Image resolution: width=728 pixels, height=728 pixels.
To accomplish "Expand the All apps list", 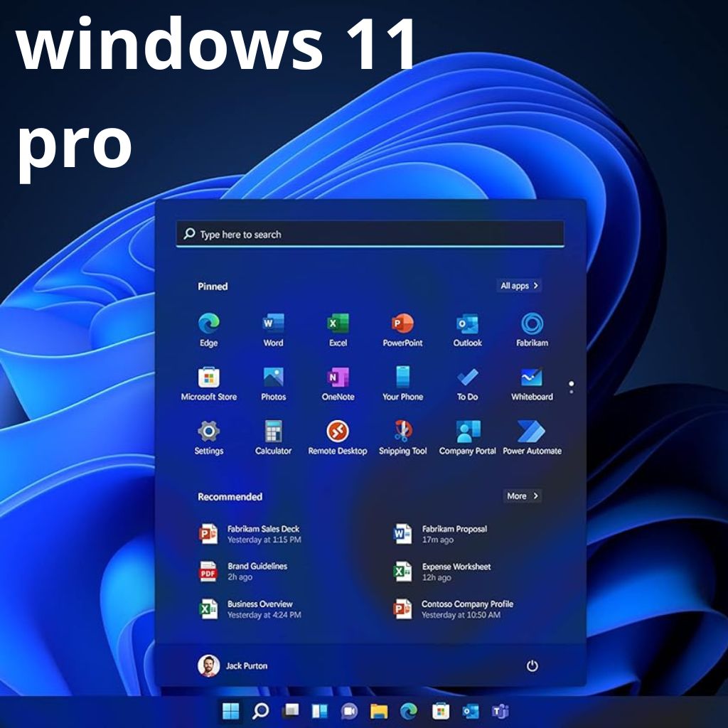I will (x=518, y=285).
